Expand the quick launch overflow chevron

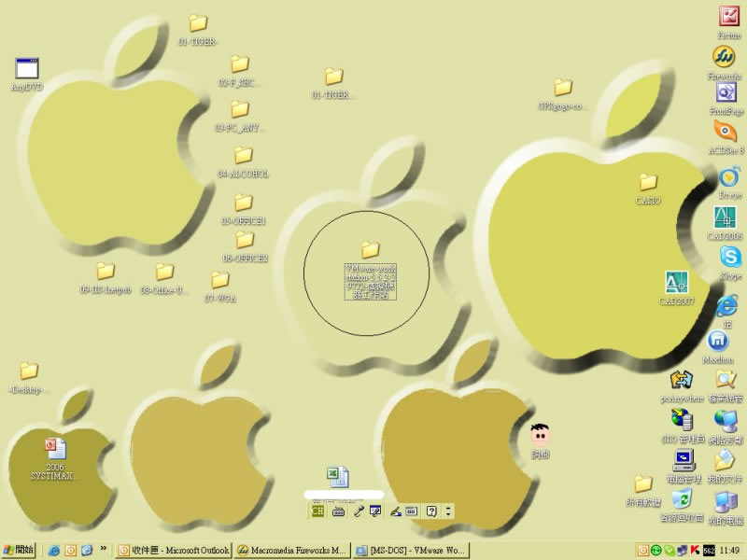[103, 549]
